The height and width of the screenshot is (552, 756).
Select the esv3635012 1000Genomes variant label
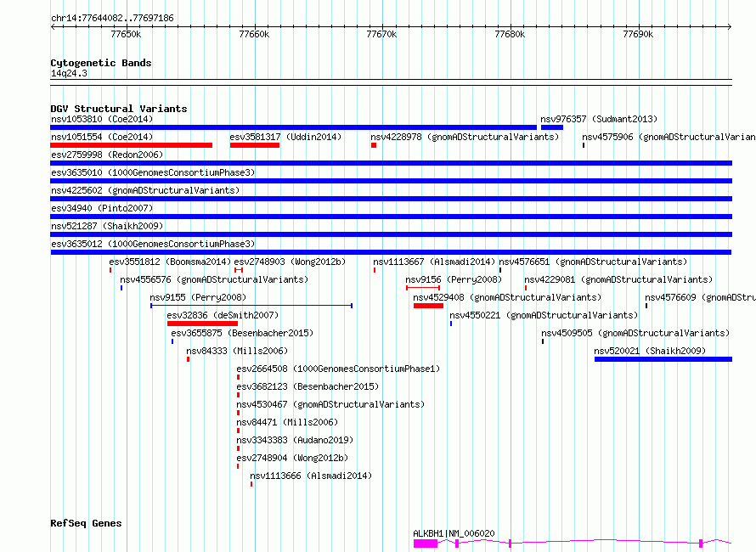[x=153, y=244]
